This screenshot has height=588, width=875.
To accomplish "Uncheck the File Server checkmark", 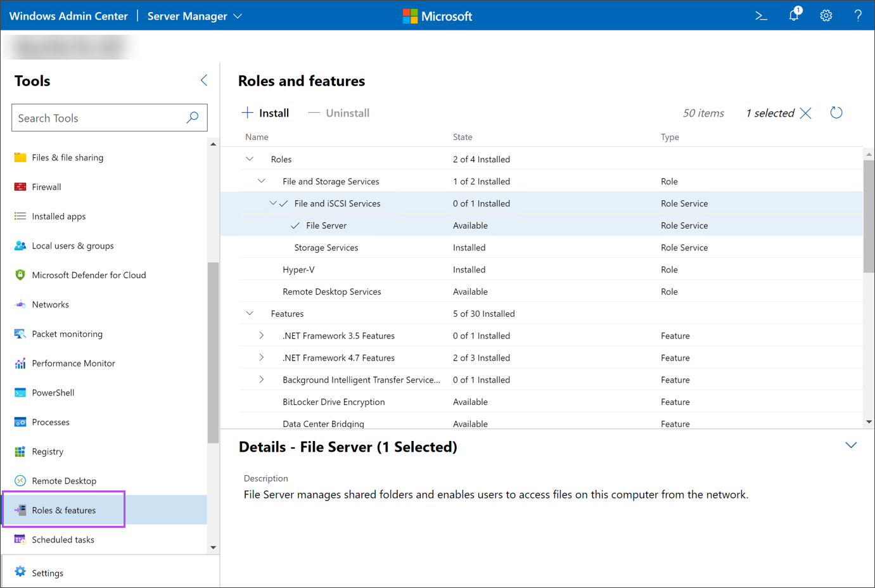I will (295, 226).
